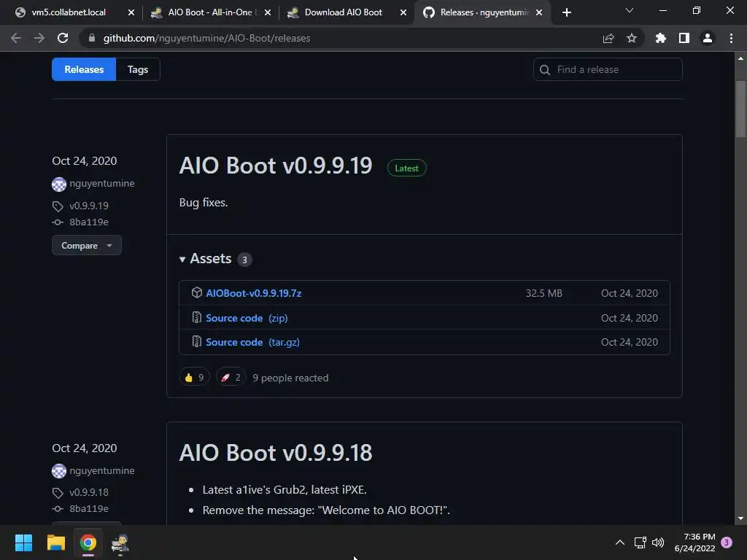Open the Chrome three-dot menu
Screen dimensions: 747x560
[731, 38]
